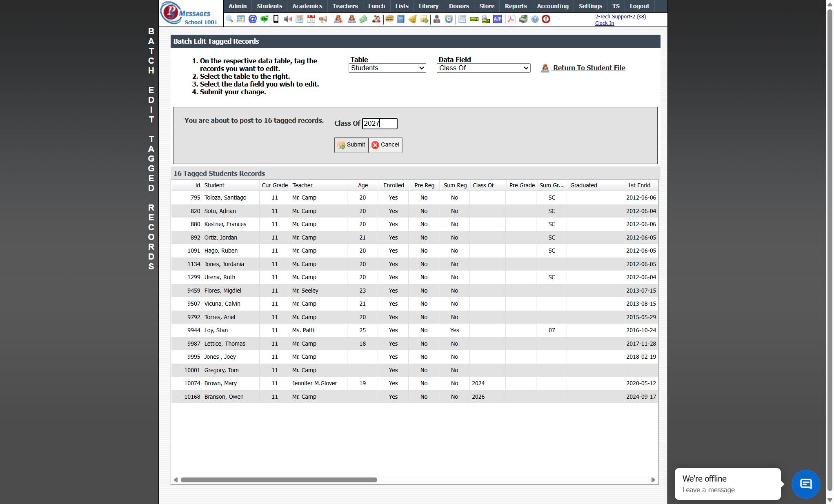This screenshot has height=504, width=834.
Task: Click inside the Class Of input field
Action: pyautogui.click(x=379, y=124)
